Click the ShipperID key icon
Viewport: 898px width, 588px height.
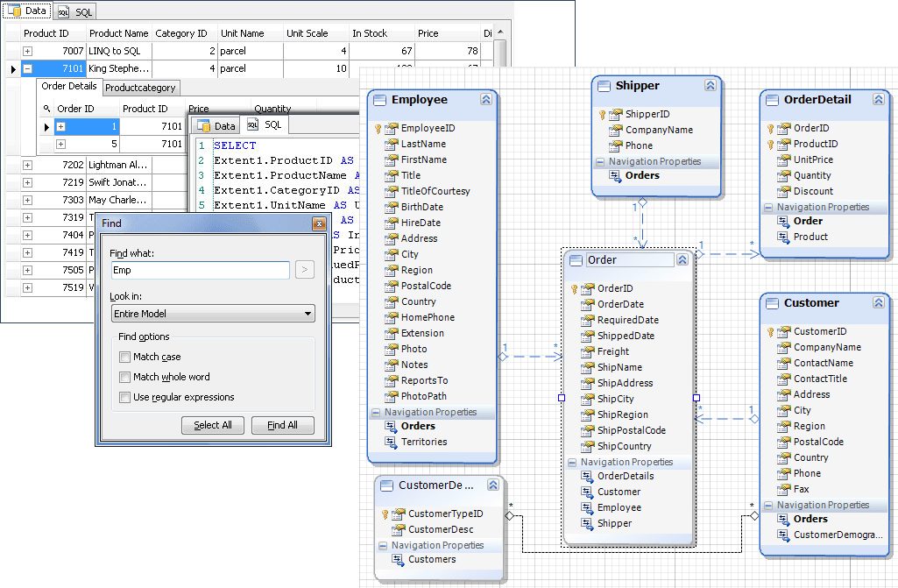click(603, 115)
